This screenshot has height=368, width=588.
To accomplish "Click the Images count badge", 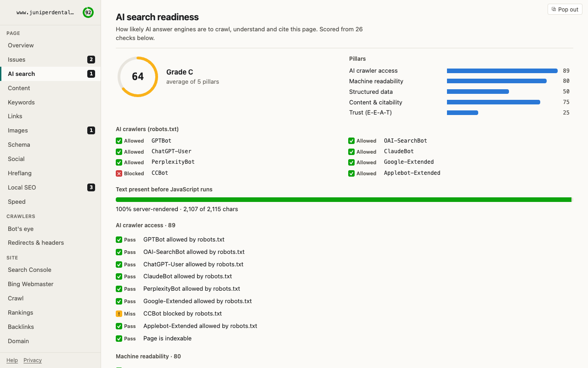I will (91, 131).
